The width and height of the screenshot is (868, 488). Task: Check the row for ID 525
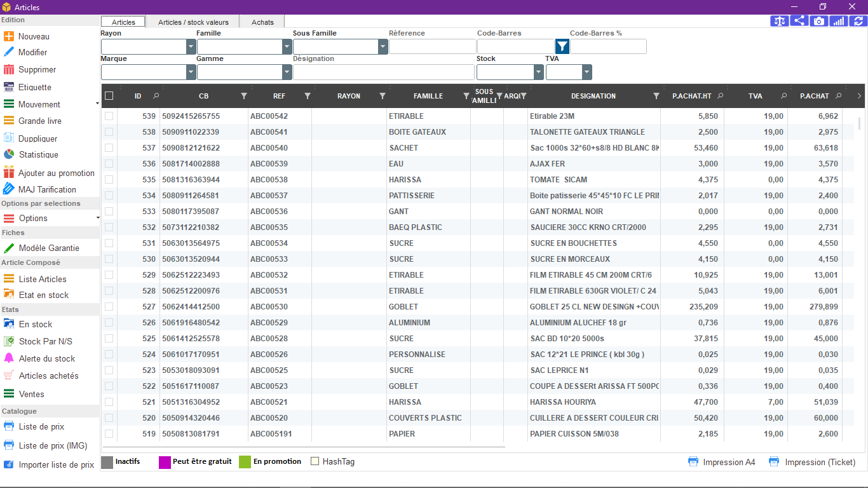point(109,339)
